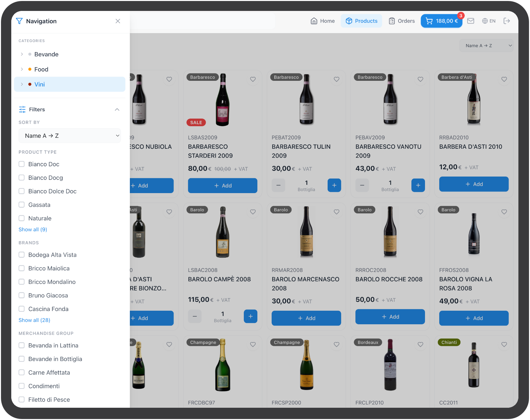Image resolution: width=530 pixels, height=420 pixels.
Task: Open the shopping cart showing 188,00 €
Action: pos(441,21)
